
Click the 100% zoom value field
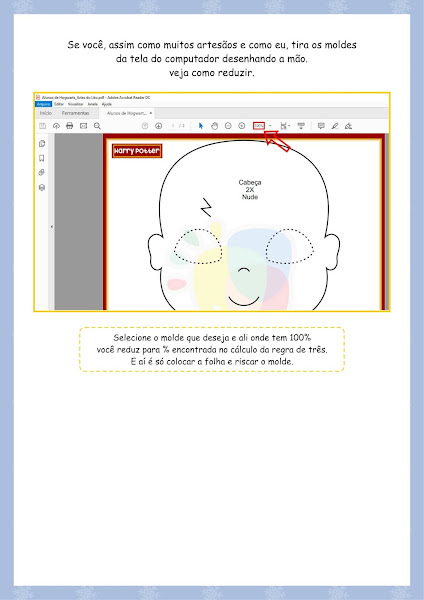259,126
